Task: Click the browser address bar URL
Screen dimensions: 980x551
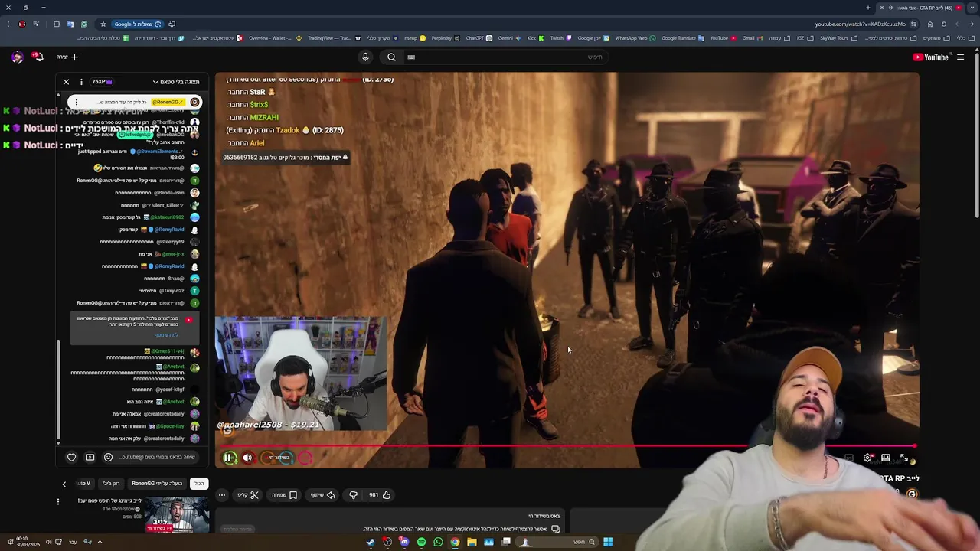Action: [x=860, y=24]
